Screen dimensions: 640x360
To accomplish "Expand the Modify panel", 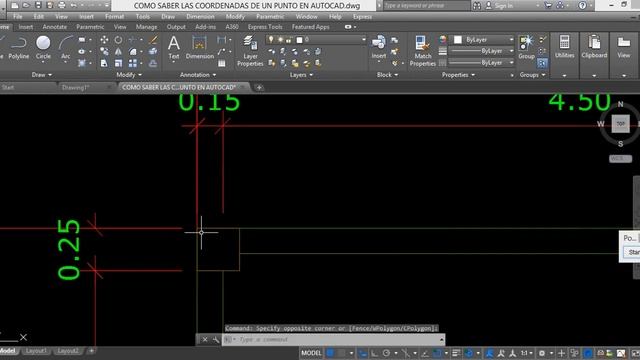I will pyautogui.click(x=129, y=75).
